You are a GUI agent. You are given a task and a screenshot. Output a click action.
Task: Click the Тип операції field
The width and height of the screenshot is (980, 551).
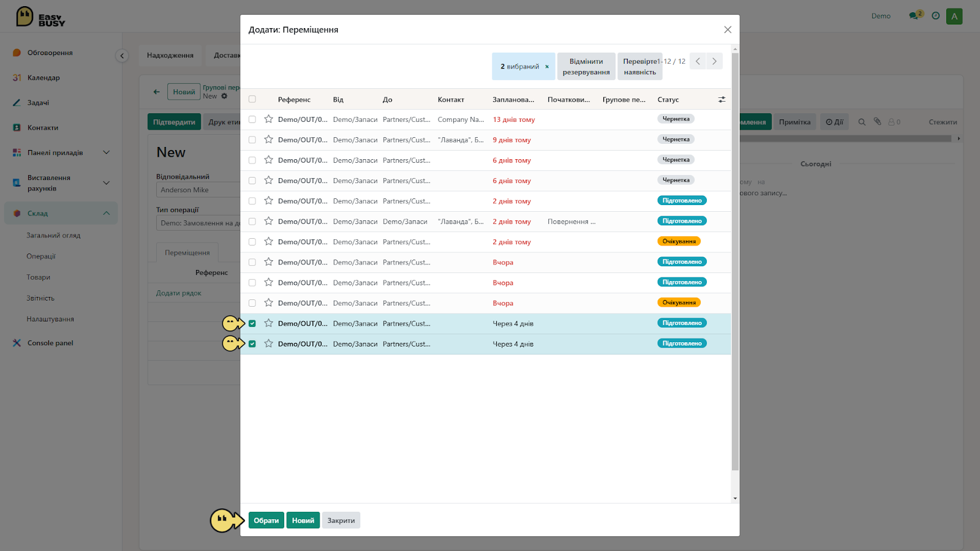[197, 223]
